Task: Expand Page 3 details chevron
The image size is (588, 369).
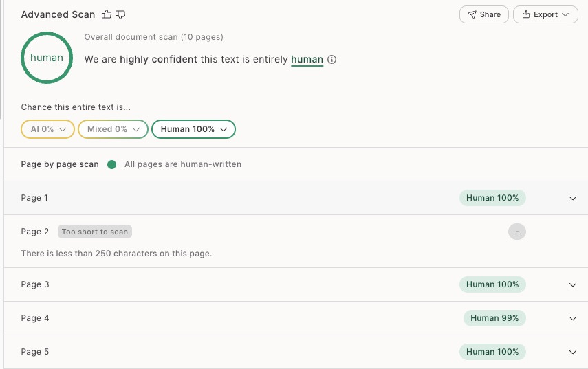Action: pyautogui.click(x=573, y=284)
